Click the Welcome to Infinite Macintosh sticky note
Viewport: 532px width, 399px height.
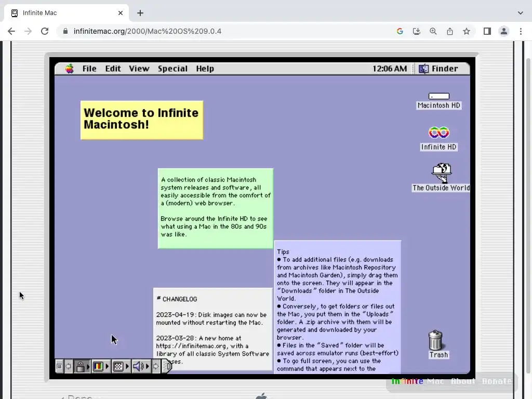coord(142,120)
